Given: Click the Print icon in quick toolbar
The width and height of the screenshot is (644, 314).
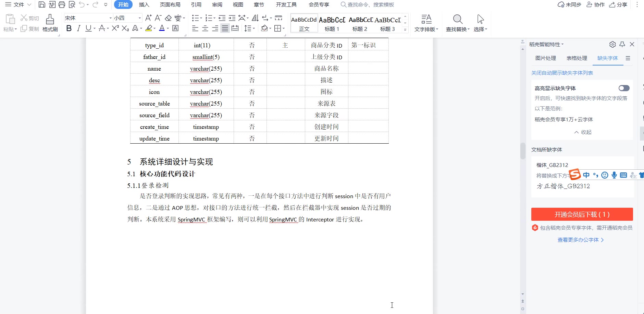Looking at the screenshot, I should pos(62,4).
